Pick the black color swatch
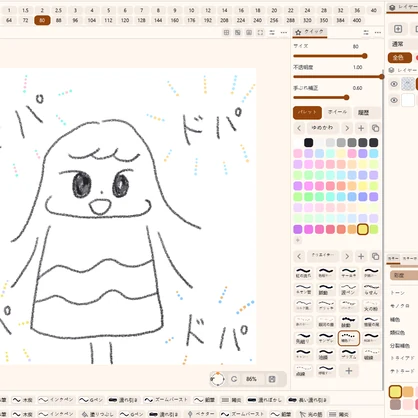 309,143
